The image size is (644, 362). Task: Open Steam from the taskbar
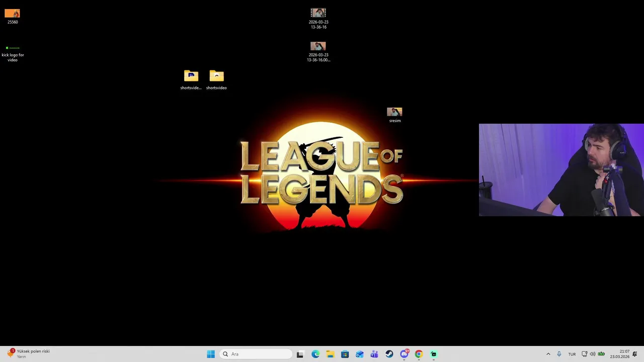pos(389,354)
